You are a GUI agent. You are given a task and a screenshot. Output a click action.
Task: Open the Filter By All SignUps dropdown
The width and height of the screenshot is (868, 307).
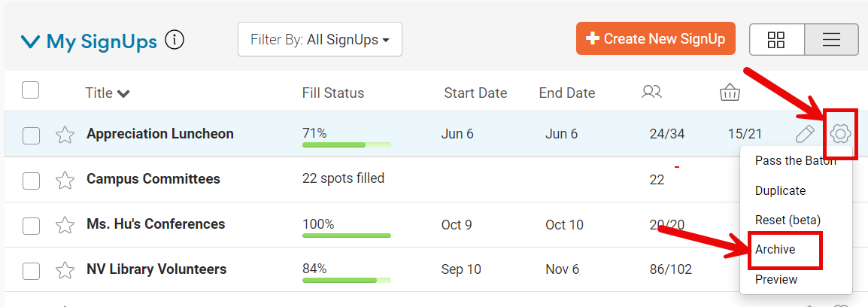pyautogui.click(x=320, y=40)
